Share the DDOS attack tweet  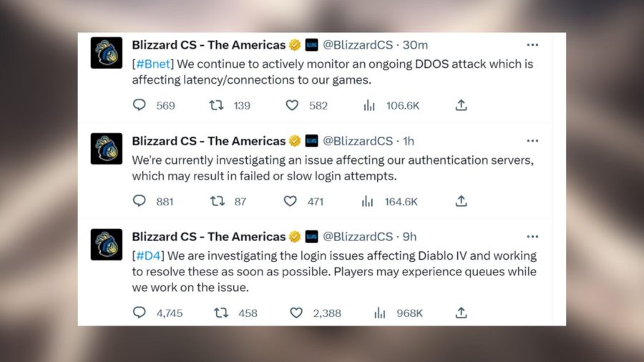[x=462, y=105]
